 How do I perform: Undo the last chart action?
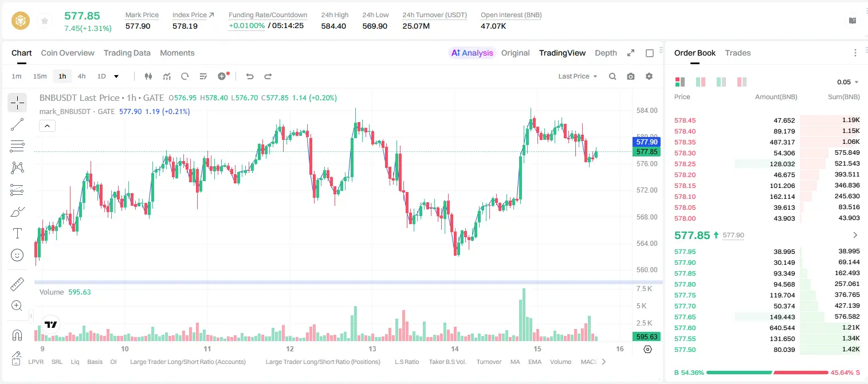point(249,76)
